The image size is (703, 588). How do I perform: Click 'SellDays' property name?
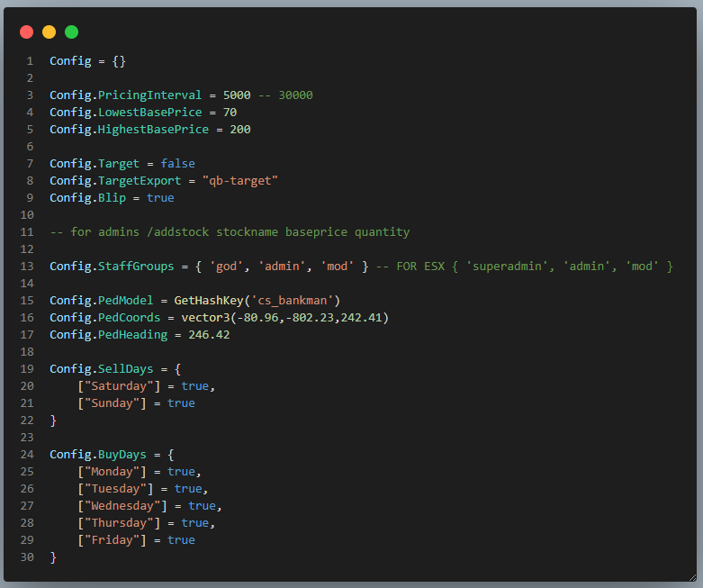(x=125, y=369)
